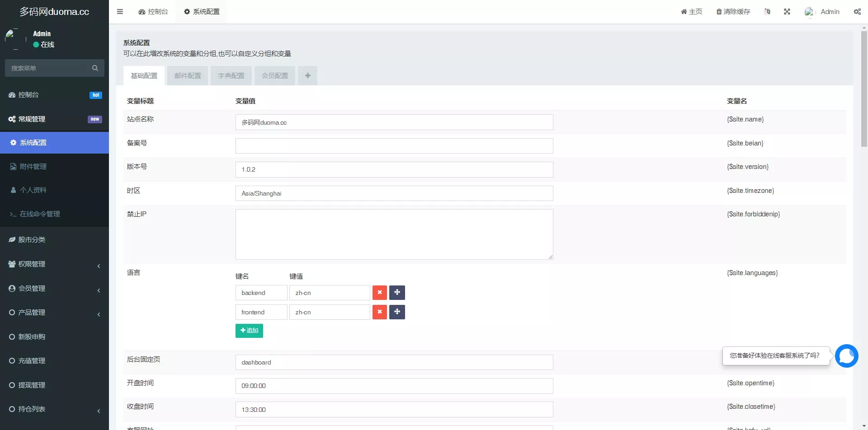Open the online customer service chat bubble
Viewport: 868px width, 430px height.
point(846,356)
